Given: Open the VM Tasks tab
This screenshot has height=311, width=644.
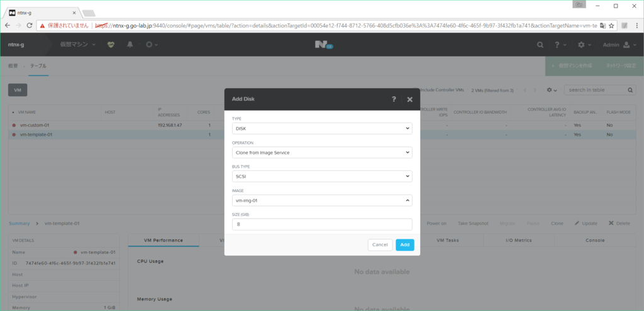Looking at the screenshot, I should tap(448, 240).
